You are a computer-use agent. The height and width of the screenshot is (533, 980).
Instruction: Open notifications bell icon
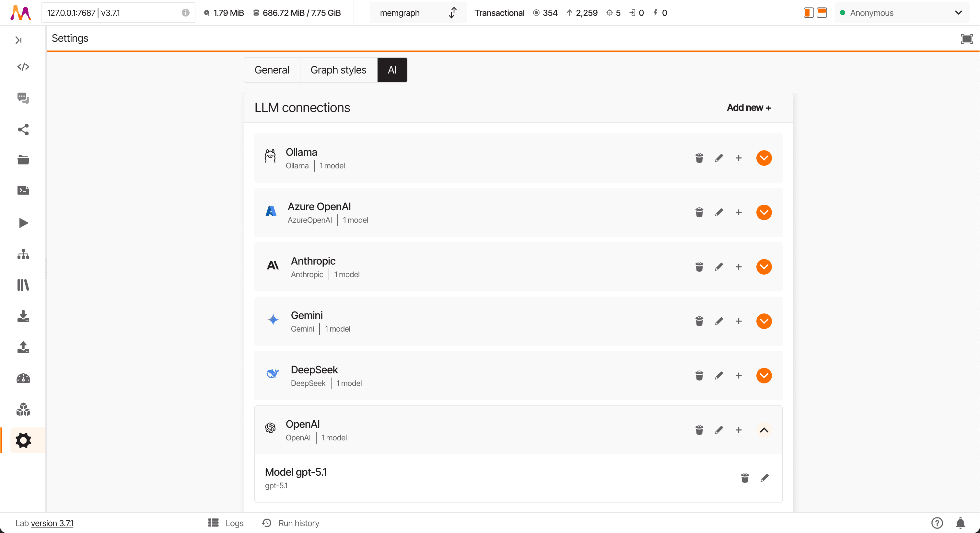[x=960, y=523]
